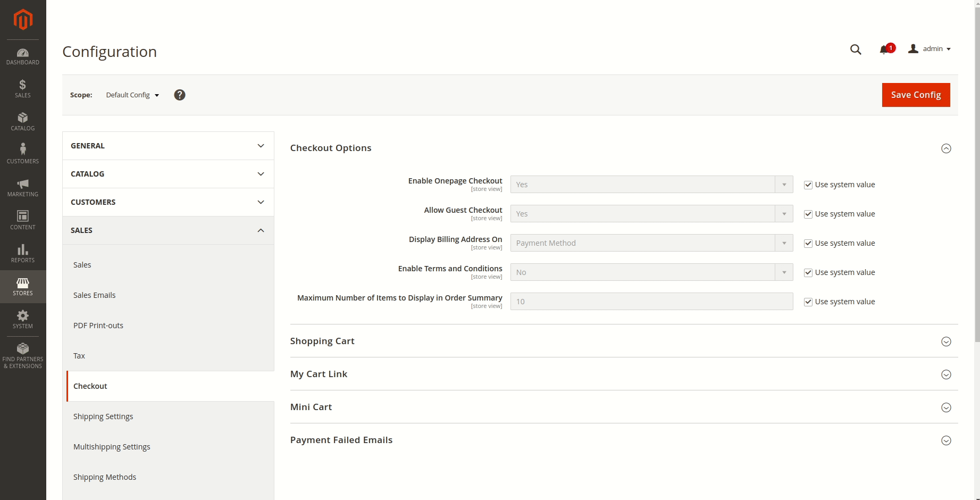Open the Catalog sidebar section

tap(22, 121)
